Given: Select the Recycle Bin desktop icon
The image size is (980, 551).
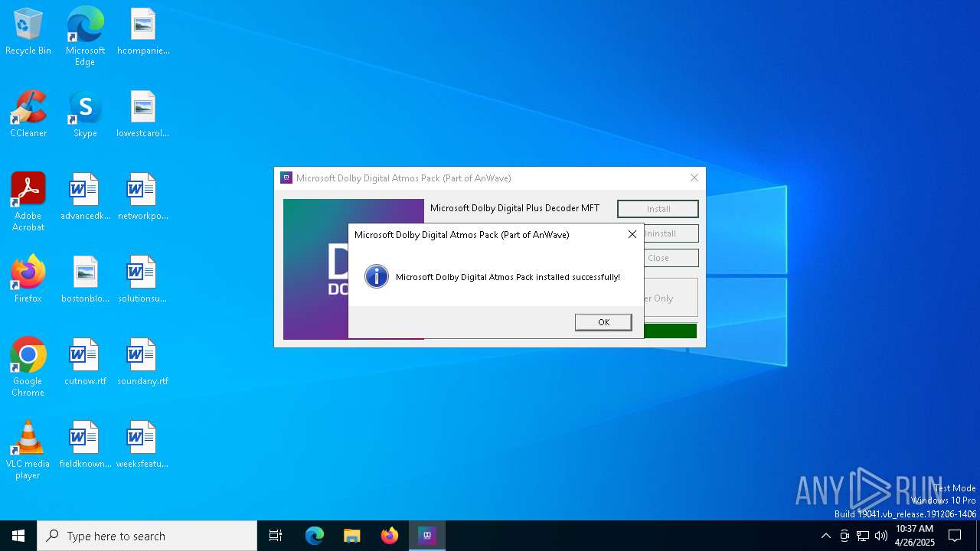Looking at the screenshot, I should 28,32.
